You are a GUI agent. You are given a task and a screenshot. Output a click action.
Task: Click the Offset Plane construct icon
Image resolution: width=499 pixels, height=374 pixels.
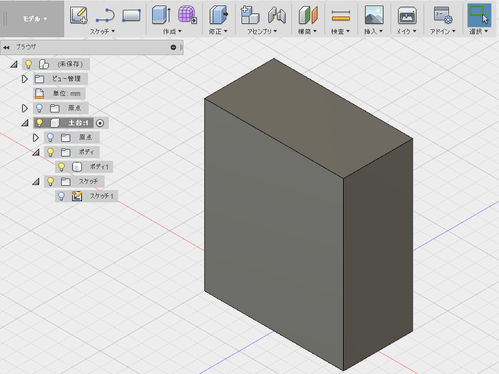point(308,15)
